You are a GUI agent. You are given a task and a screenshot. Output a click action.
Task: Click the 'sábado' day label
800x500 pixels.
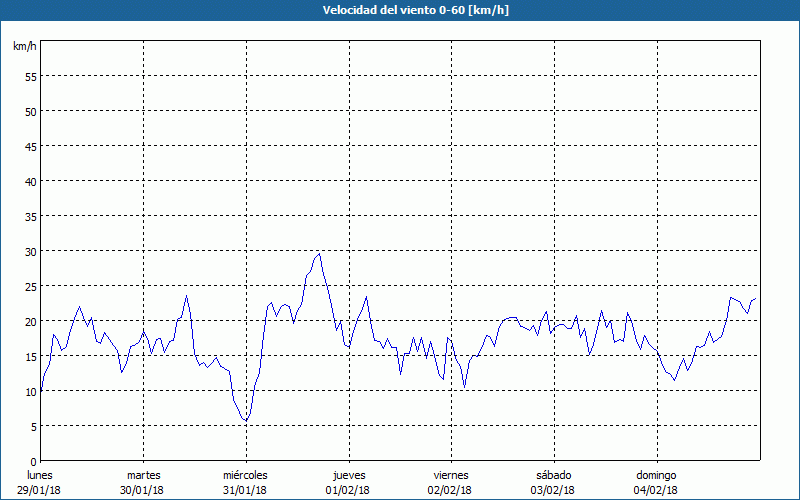553,475
